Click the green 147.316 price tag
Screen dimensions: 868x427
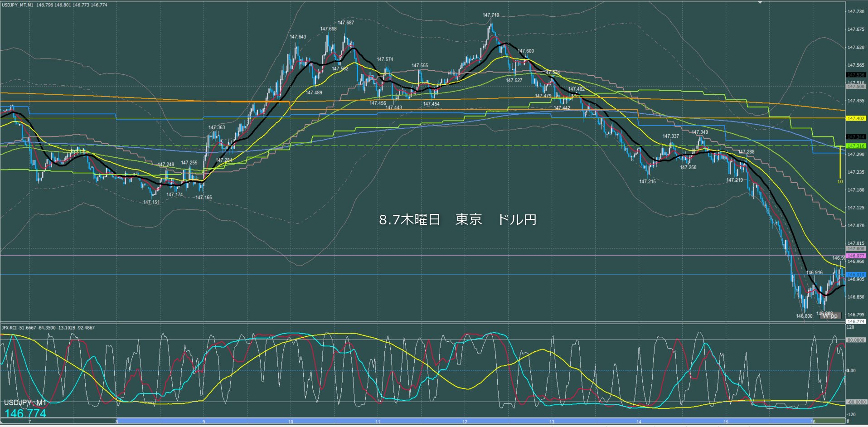pos(856,146)
